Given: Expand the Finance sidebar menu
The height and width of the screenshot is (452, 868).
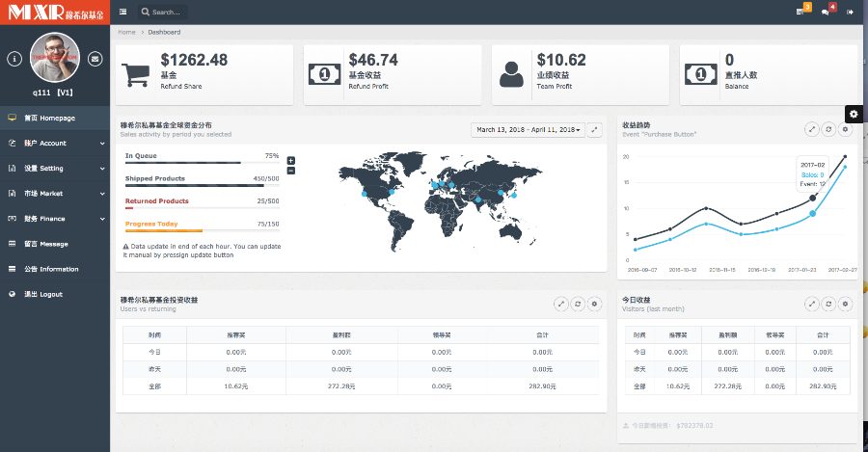Looking at the screenshot, I should click(54, 219).
